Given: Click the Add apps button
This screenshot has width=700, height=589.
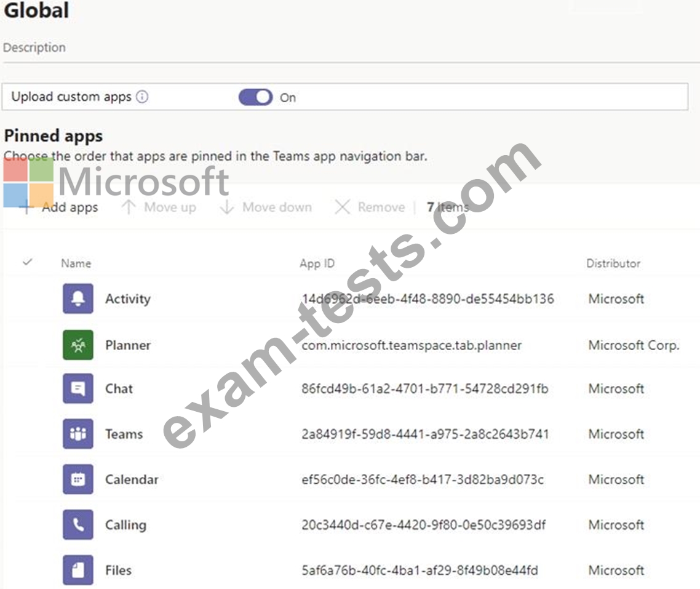Looking at the screenshot, I should coord(58,207).
